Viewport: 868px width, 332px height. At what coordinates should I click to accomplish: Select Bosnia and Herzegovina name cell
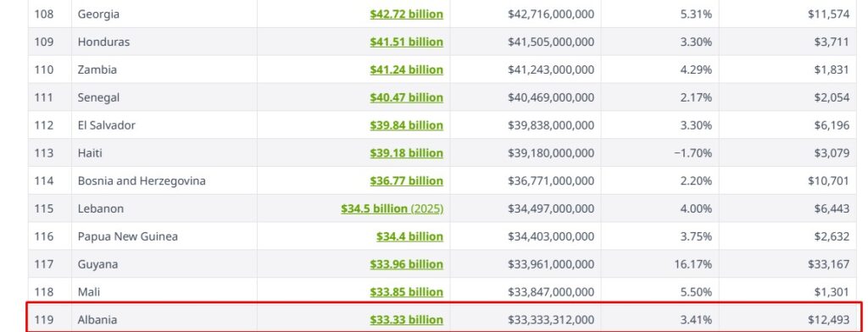[164, 181]
